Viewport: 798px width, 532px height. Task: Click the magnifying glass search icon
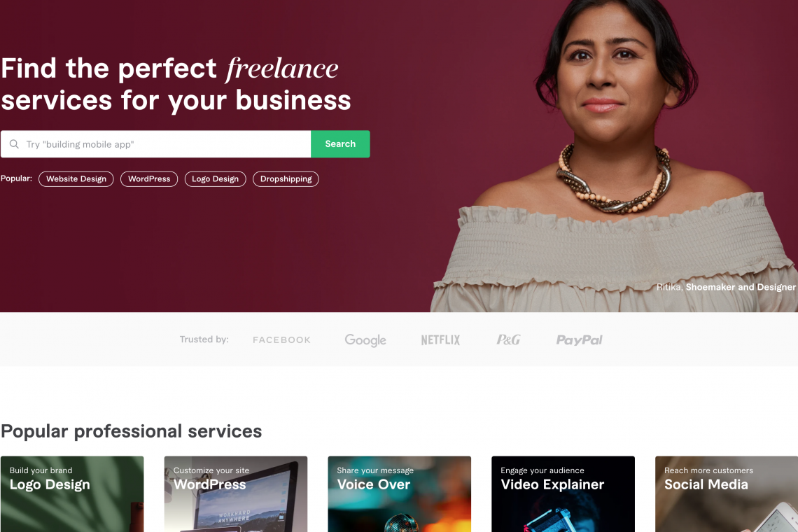point(14,144)
